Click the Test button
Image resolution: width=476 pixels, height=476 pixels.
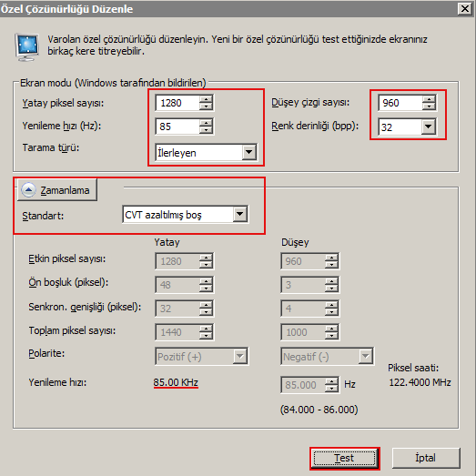point(345,458)
